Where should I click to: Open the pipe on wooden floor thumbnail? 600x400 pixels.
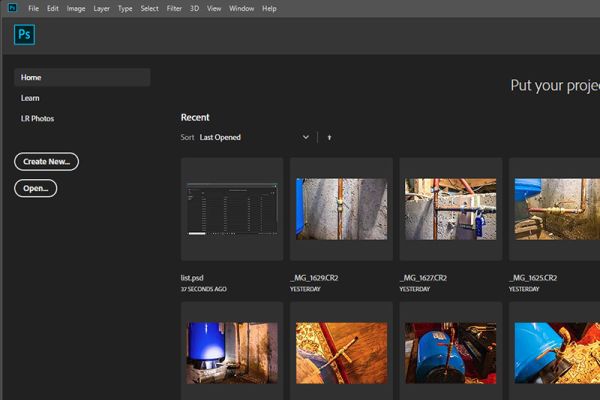click(x=341, y=351)
